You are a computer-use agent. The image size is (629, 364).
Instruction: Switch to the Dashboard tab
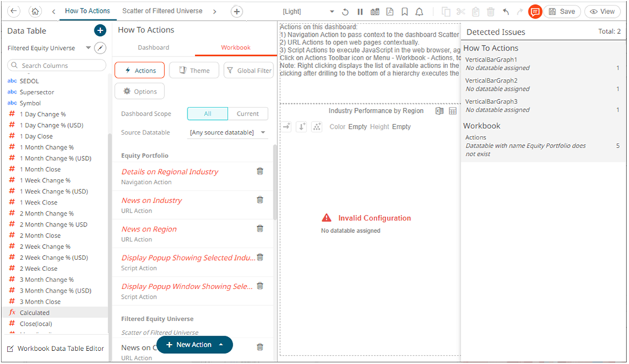click(x=153, y=48)
